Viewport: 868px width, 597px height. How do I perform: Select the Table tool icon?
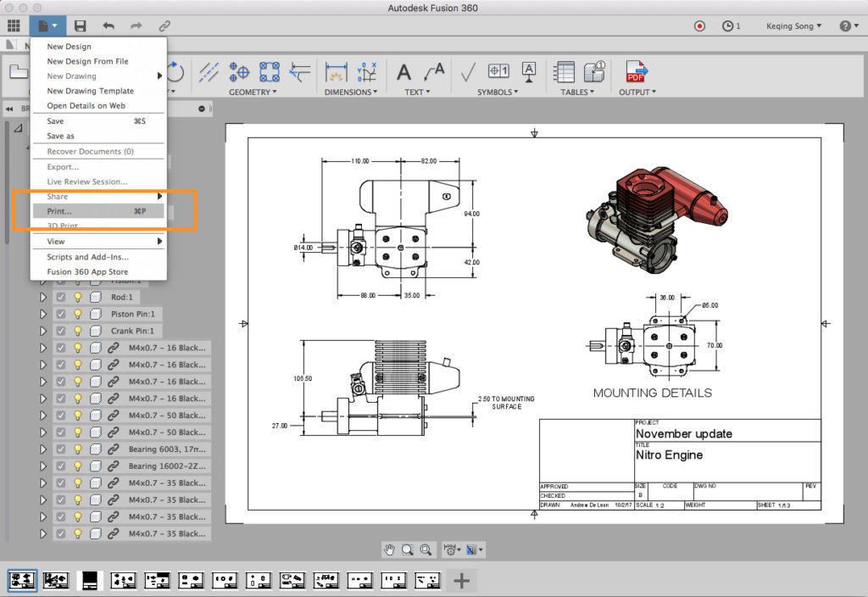coord(565,73)
